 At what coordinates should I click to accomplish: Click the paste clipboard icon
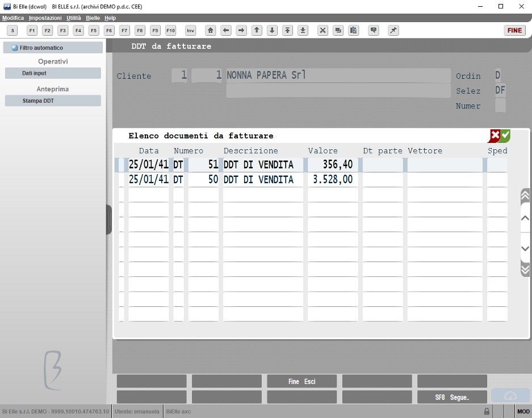point(353,31)
